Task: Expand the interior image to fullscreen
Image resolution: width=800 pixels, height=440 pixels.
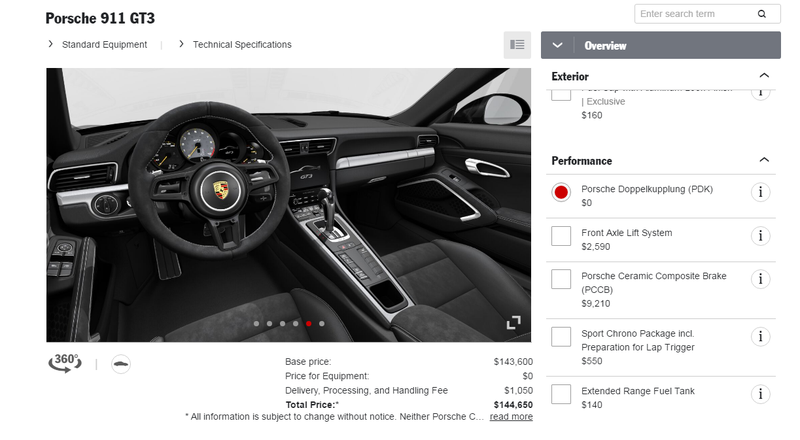Action: [513, 323]
